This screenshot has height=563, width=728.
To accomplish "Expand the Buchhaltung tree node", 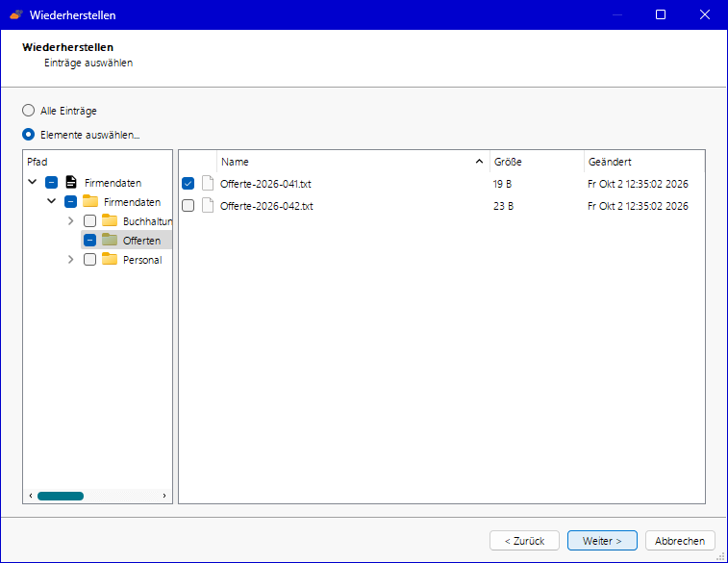I will pos(70,220).
